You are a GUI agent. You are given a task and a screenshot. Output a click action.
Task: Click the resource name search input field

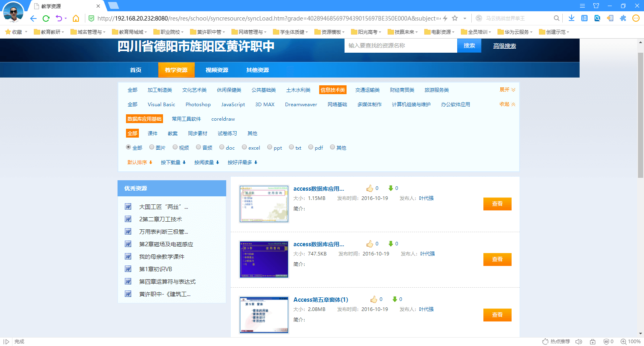(x=400, y=46)
